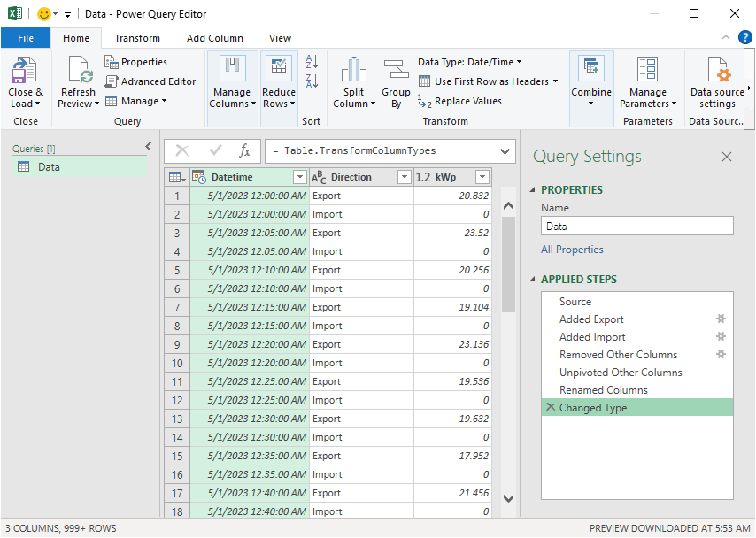Click the grid scroll up arrow
The image size is (756, 538).
(x=508, y=206)
